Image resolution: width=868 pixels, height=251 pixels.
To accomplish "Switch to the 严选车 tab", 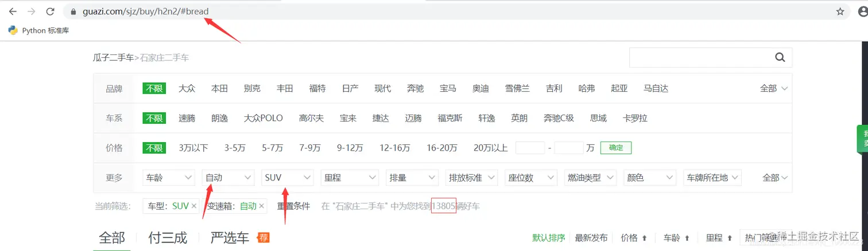I will [x=230, y=238].
